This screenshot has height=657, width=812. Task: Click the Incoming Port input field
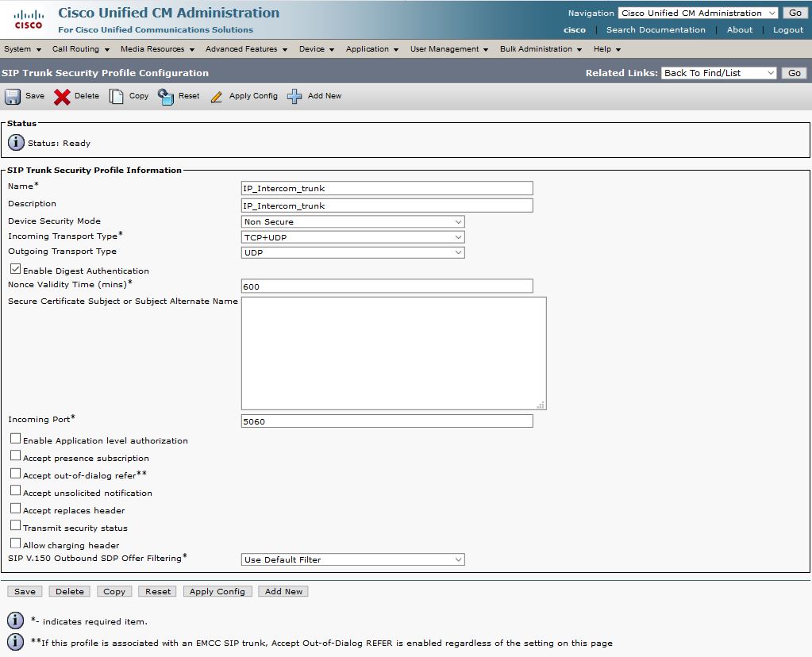click(387, 421)
